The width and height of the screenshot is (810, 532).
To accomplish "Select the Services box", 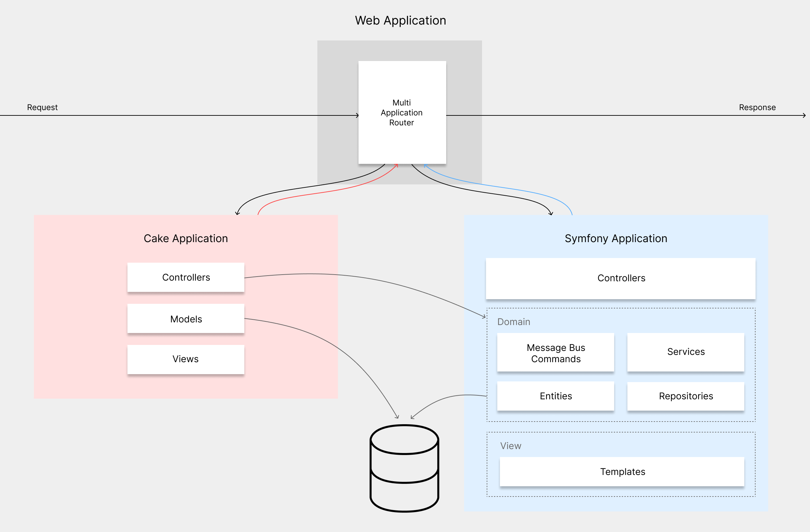I will point(686,352).
